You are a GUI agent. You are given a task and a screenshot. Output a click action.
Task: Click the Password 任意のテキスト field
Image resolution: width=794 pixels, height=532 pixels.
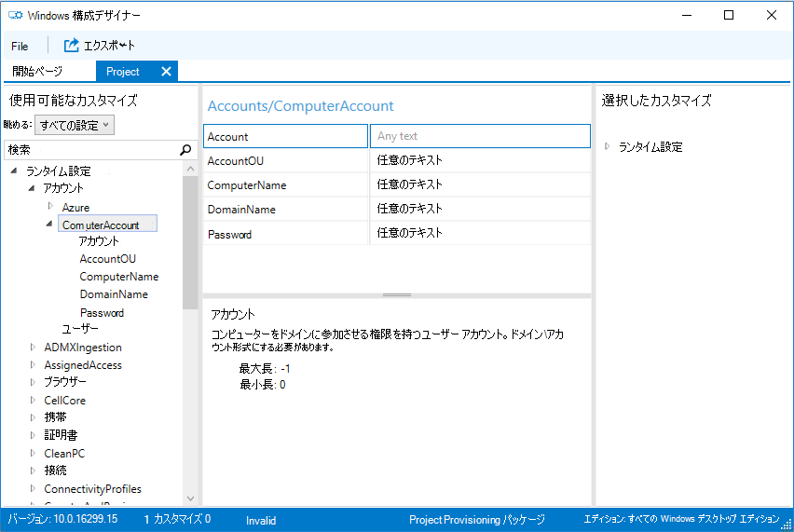coord(480,233)
